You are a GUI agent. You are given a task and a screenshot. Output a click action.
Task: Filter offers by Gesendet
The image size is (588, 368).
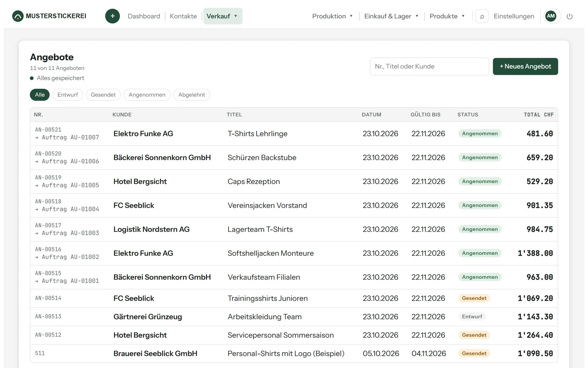103,95
